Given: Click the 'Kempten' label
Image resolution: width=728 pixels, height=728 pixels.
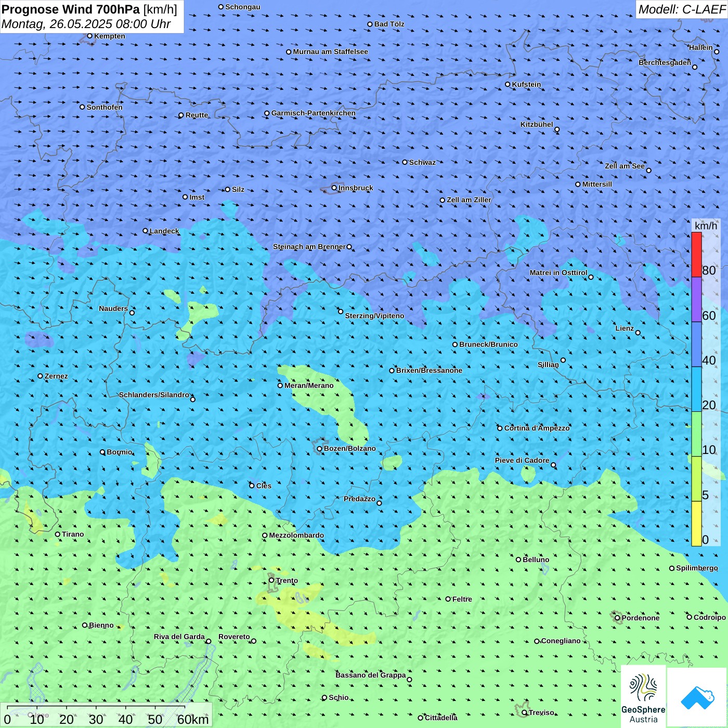Looking at the screenshot, I should click(x=109, y=36).
